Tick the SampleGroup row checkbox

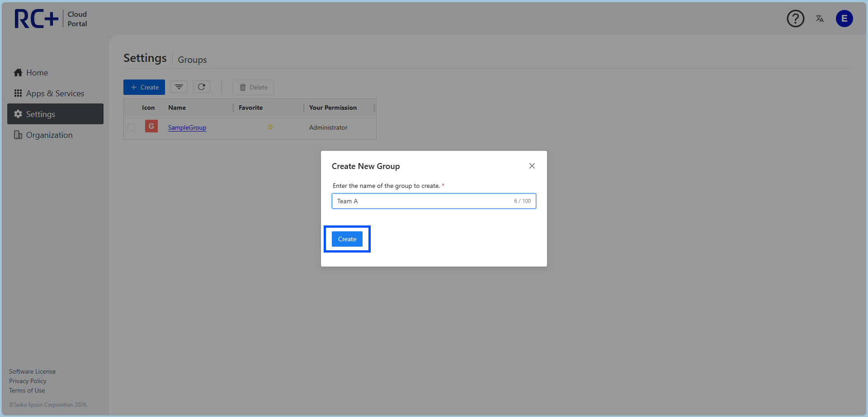pyautogui.click(x=131, y=127)
